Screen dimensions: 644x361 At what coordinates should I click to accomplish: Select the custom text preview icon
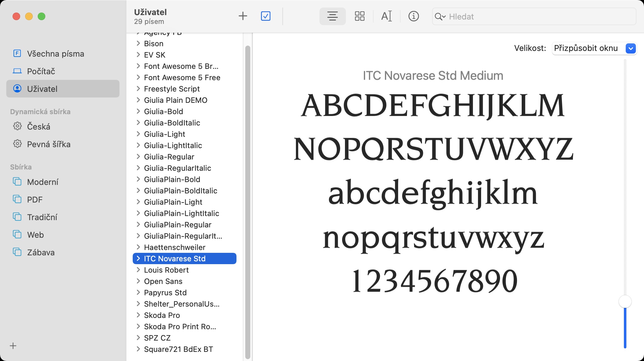coord(386,16)
